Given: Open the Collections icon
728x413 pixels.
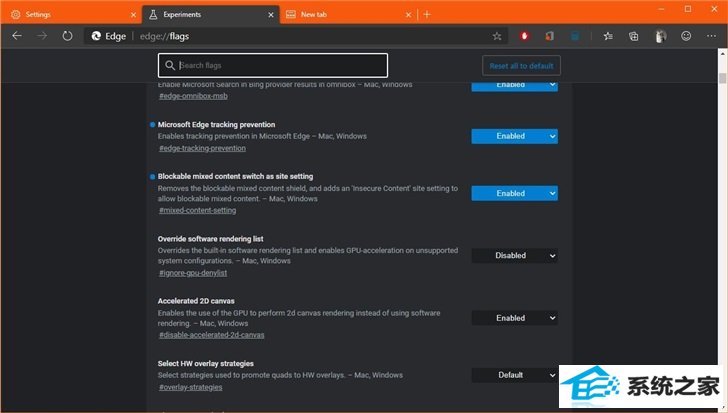Looking at the screenshot, I should (x=634, y=36).
